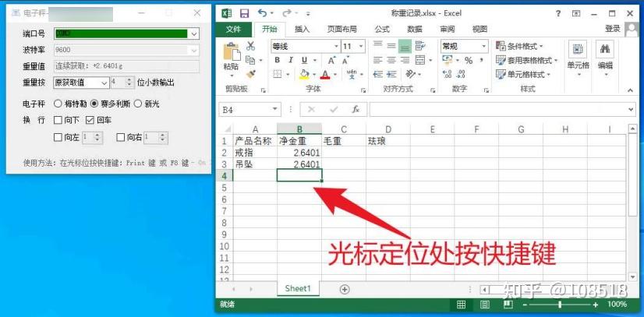Open the number format 常规 dropdown
644x317 pixels.
pos(484,46)
